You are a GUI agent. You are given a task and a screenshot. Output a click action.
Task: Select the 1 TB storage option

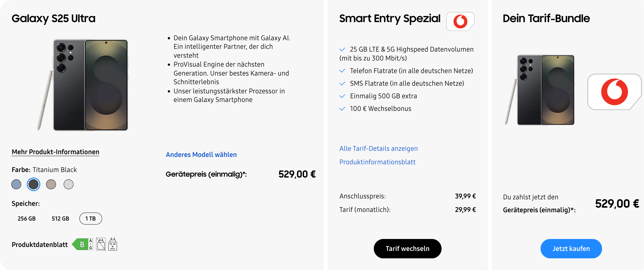pyautogui.click(x=90, y=219)
